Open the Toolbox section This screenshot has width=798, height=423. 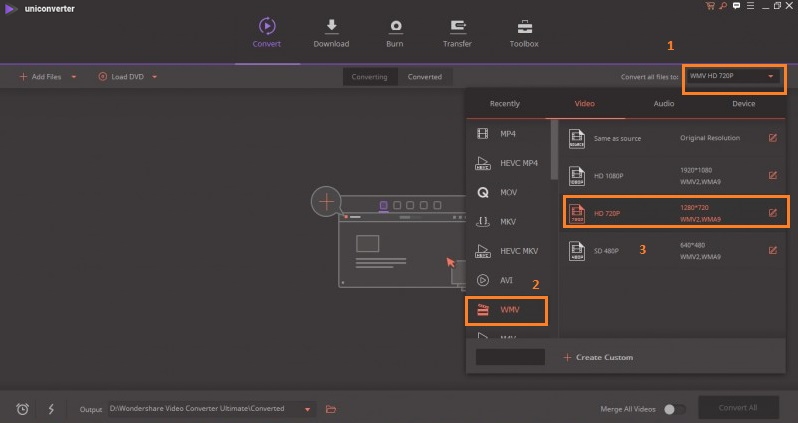[524, 33]
